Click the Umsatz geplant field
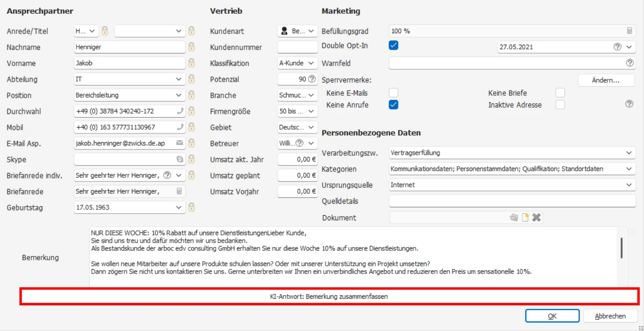This screenshot has height=331, width=644. 298,175
